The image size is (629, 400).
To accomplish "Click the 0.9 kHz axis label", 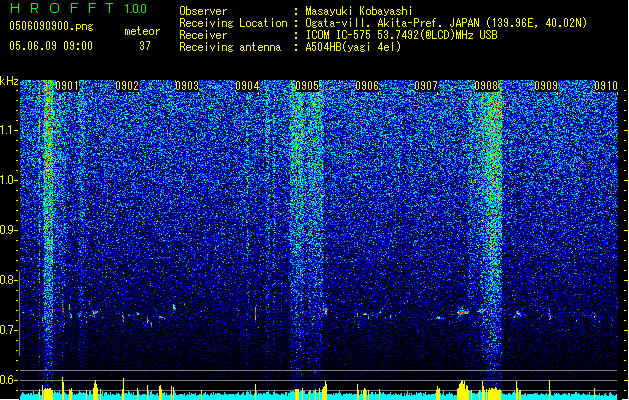I will (x=9, y=230).
